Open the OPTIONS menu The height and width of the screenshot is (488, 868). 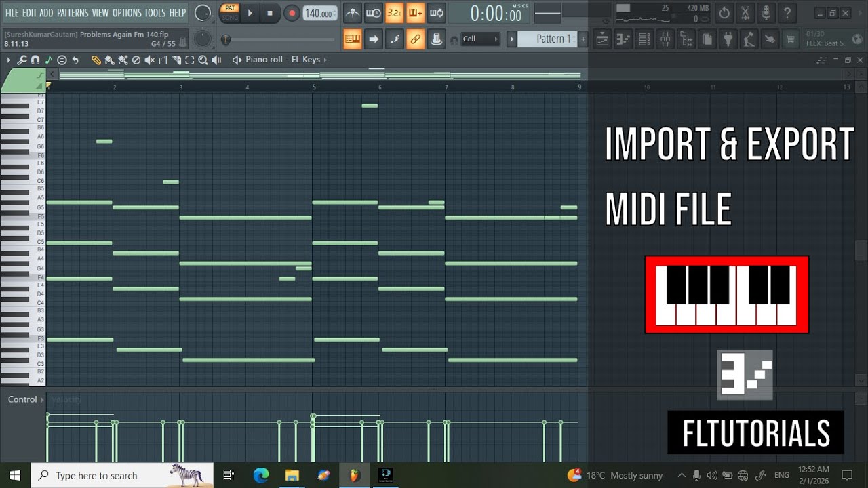pos(127,13)
